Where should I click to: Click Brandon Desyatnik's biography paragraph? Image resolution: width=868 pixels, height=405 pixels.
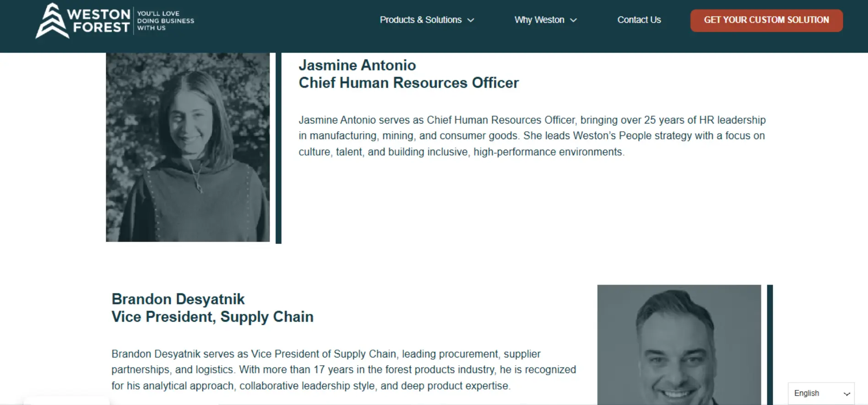tap(343, 370)
